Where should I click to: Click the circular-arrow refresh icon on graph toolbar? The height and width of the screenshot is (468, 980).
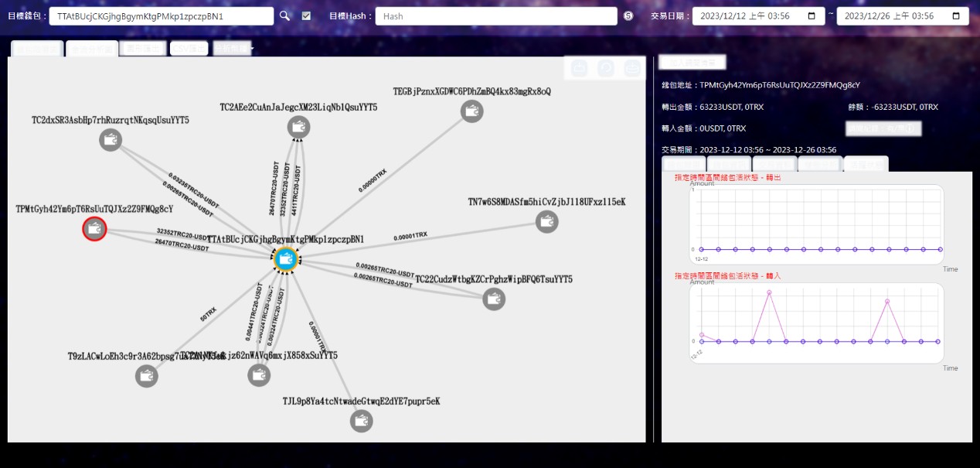(606, 69)
